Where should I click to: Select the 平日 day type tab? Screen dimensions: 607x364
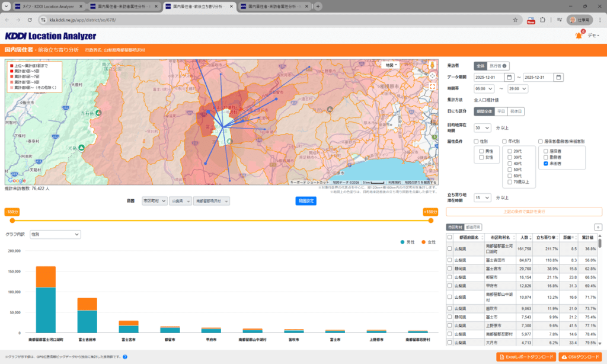click(501, 111)
